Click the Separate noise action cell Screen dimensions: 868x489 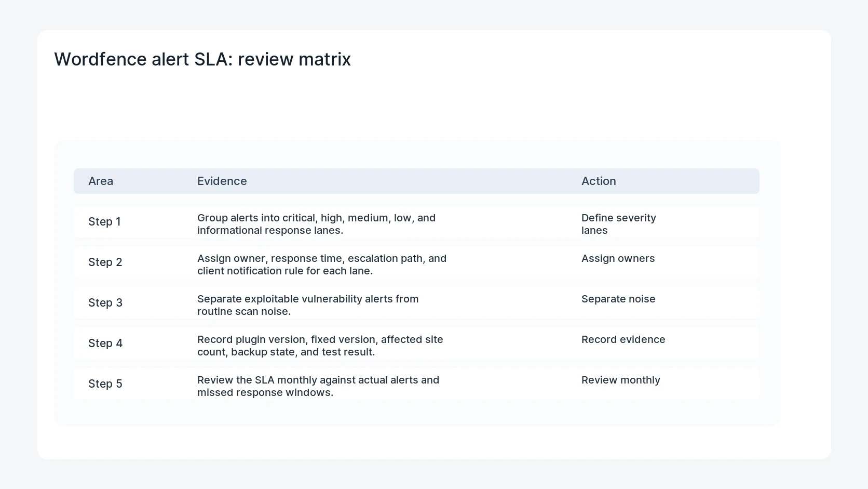[618, 299]
